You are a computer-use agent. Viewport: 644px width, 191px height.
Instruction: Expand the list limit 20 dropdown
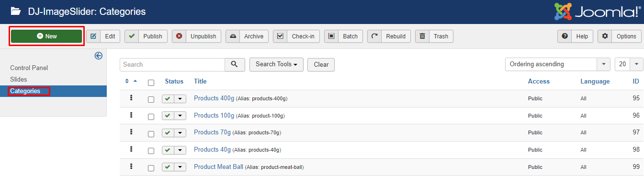629,64
